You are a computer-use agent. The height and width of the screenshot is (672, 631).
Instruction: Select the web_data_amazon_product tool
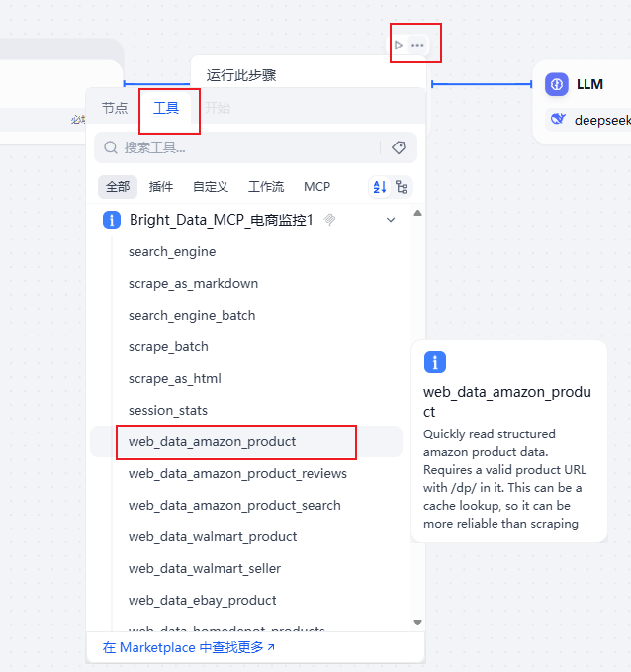(246, 441)
